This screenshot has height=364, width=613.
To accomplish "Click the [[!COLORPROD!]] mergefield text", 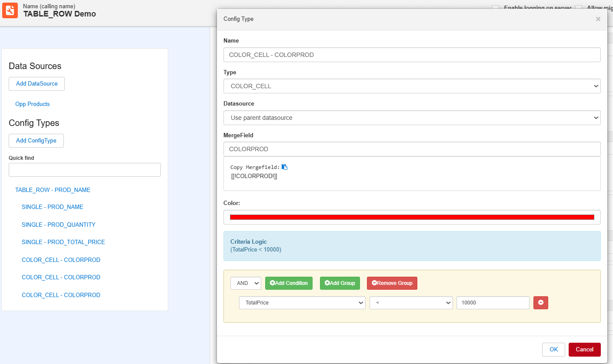I will pos(254,176).
